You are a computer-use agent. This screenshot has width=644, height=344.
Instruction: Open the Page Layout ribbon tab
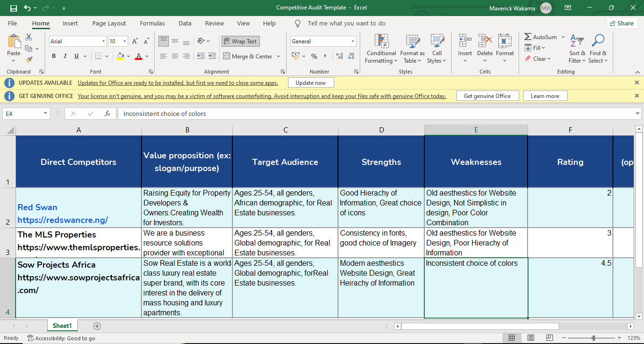109,24
